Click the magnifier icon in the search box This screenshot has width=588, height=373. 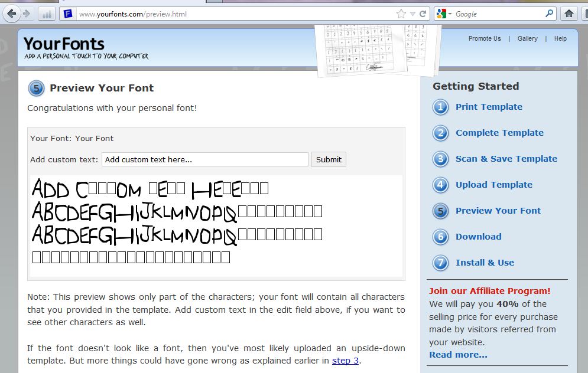click(x=548, y=13)
